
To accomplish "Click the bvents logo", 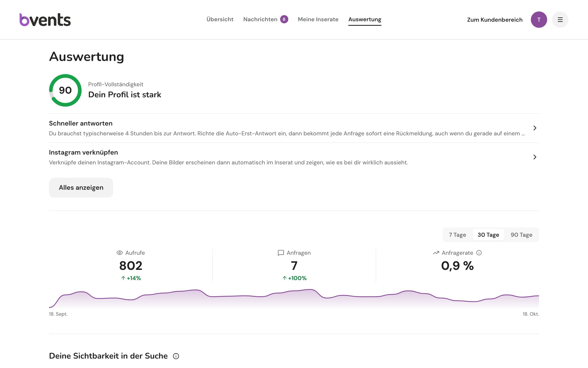I will coord(45,19).
